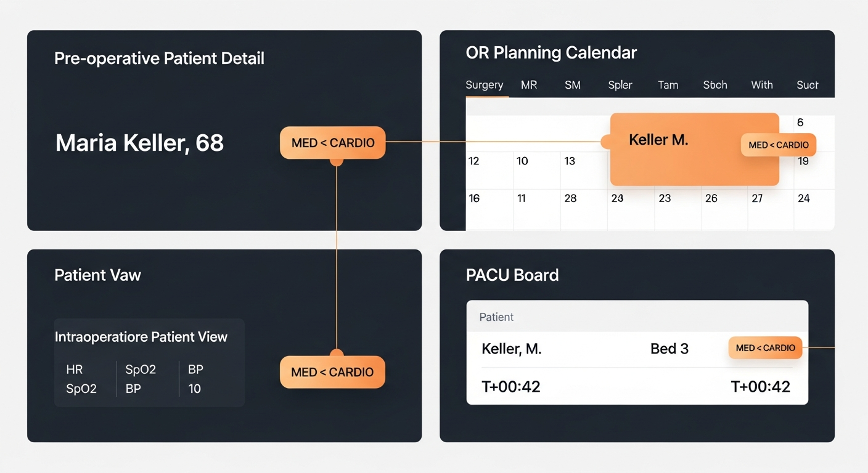Open the With tab in calendar

pos(762,85)
